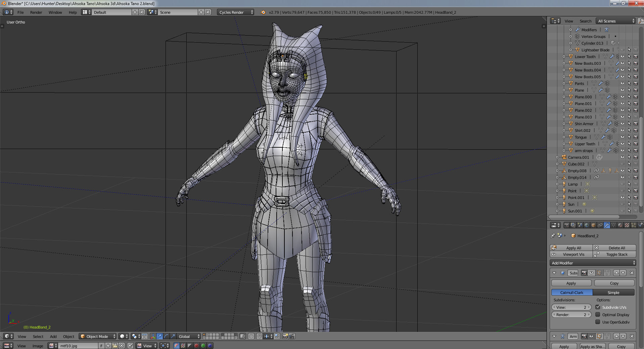
Task: Adjust the Render subdivisions value field
Action: (571, 314)
